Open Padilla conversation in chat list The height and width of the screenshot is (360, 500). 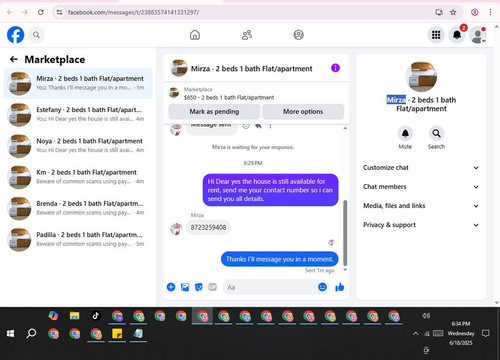(x=78, y=240)
